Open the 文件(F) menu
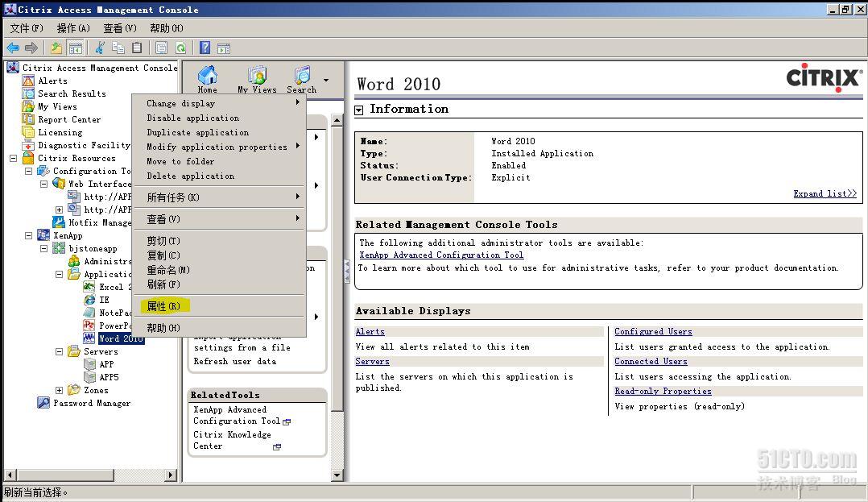The height and width of the screenshot is (502, 868). 26,28
